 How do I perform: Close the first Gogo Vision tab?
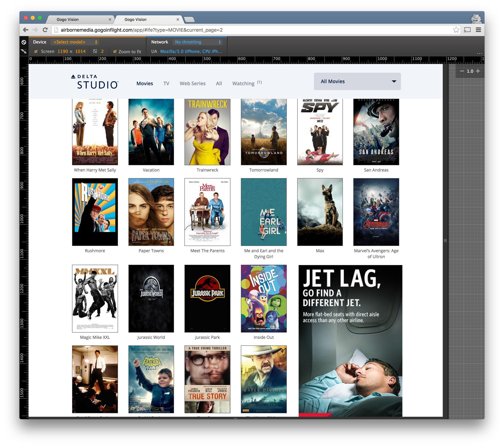point(110,19)
